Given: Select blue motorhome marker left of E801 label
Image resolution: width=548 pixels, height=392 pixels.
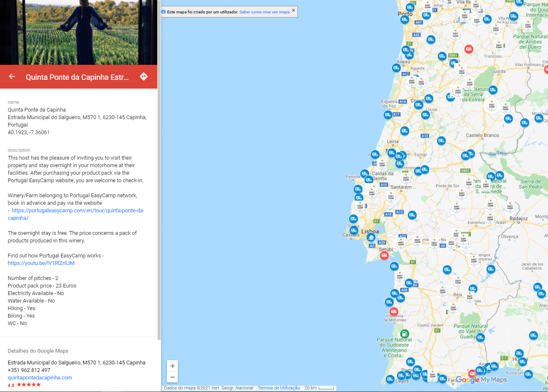Looking at the screenshot, I should 442,56.
